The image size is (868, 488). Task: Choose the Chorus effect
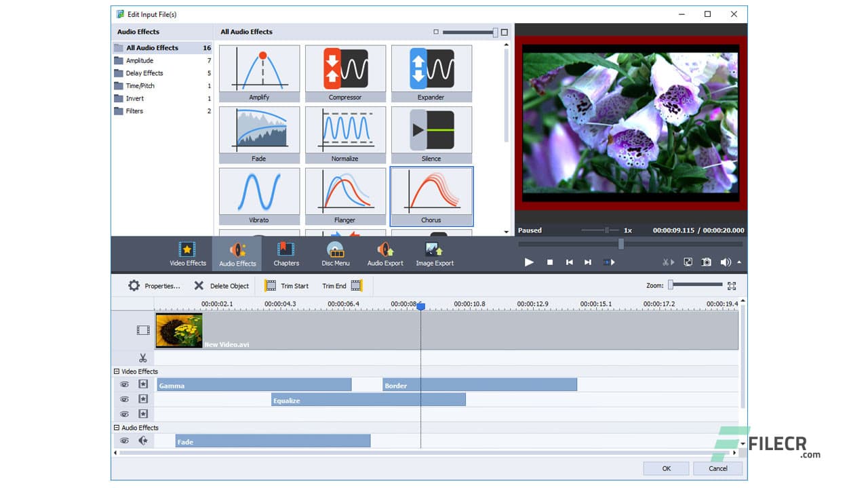click(432, 195)
